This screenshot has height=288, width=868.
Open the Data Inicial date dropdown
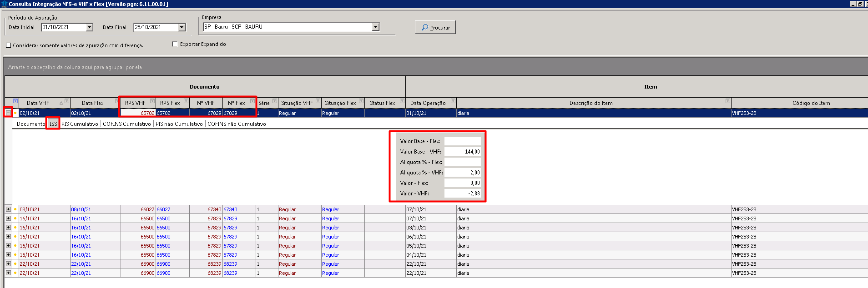point(90,27)
